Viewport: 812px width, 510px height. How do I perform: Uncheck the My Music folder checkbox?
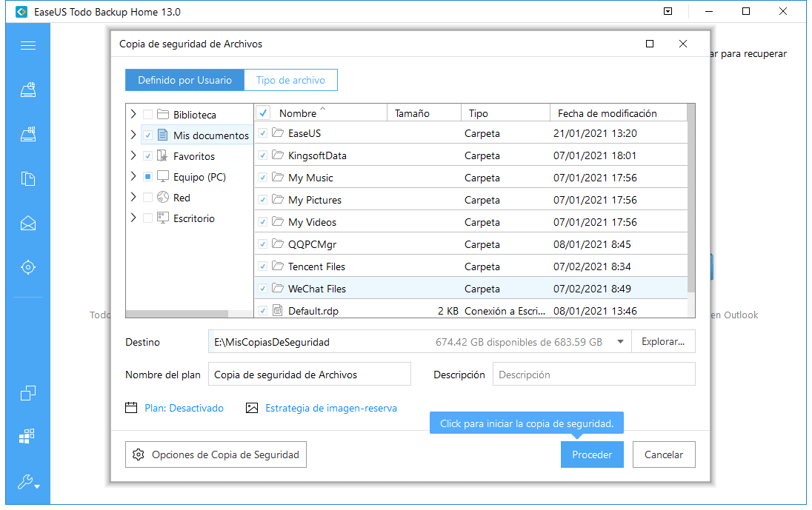[262, 178]
